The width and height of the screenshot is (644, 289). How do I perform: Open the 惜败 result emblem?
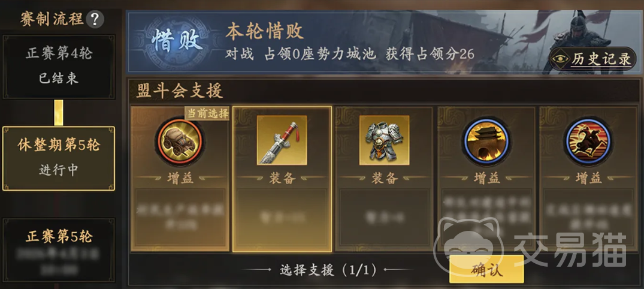[177, 41]
